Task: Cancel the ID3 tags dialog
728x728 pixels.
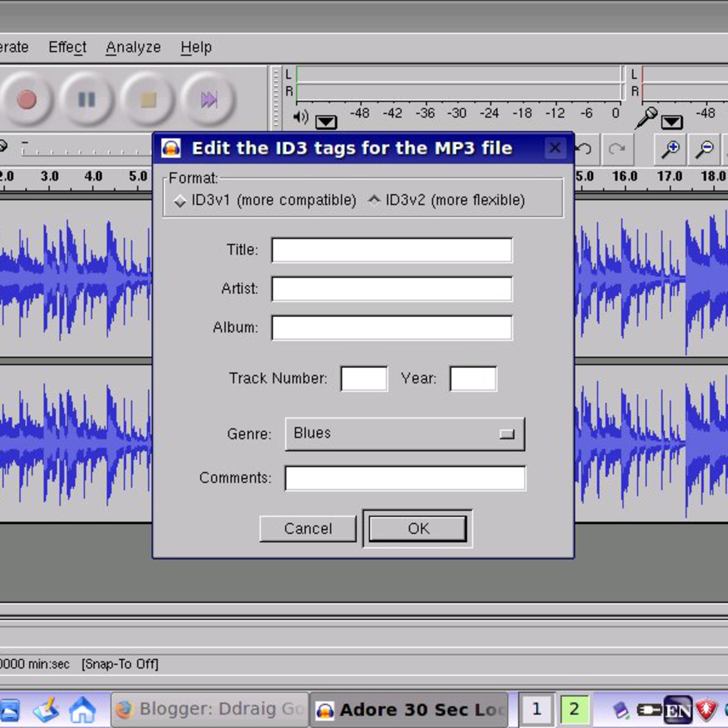Action: point(308,529)
